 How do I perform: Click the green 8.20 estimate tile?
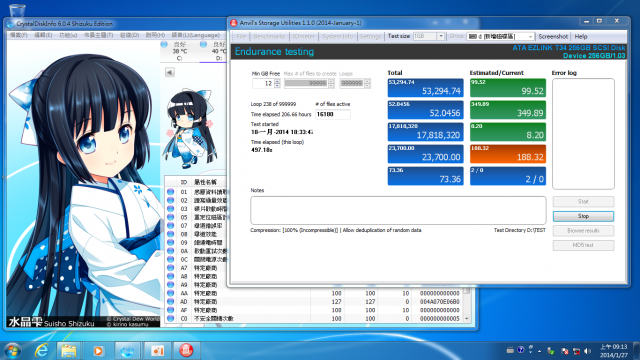(508, 132)
